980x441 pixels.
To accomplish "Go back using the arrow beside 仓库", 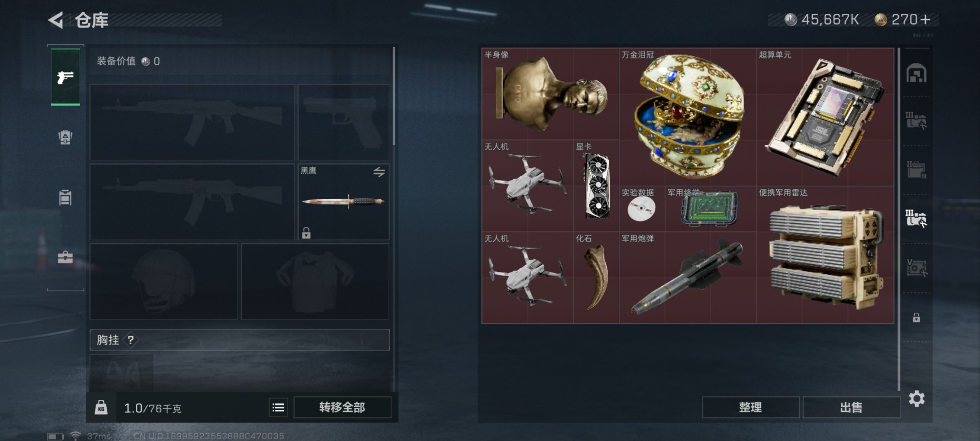I will point(56,20).
